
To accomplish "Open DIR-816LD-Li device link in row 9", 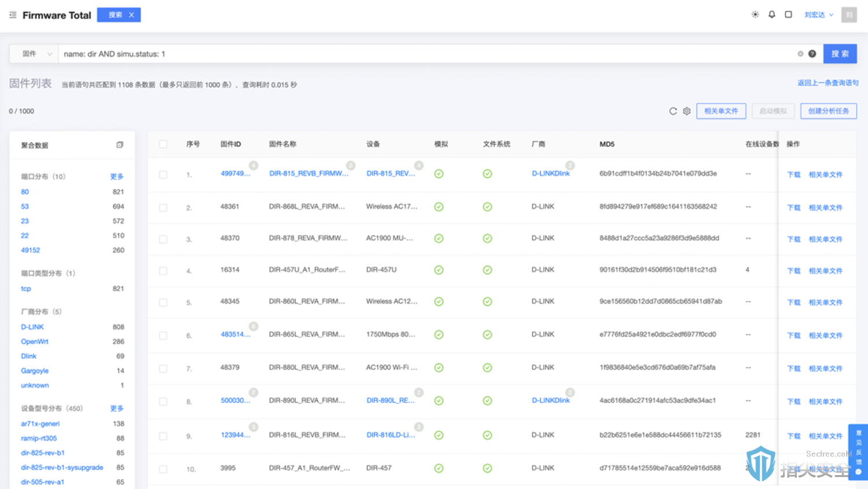I will pyautogui.click(x=391, y=435).
